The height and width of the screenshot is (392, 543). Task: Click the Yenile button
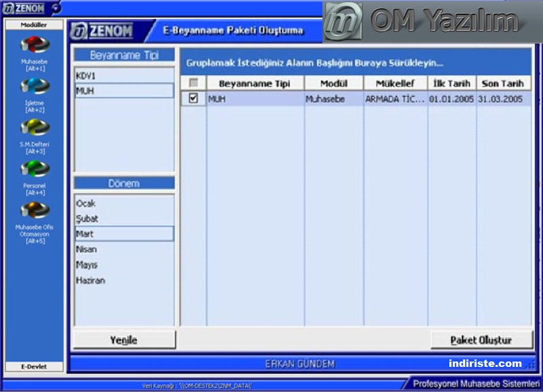124,340
